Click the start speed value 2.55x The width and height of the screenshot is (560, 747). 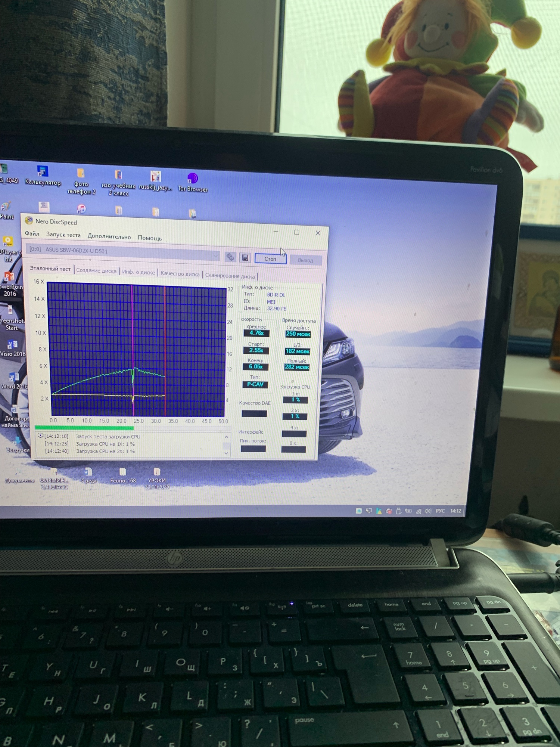tap(256, 350)
